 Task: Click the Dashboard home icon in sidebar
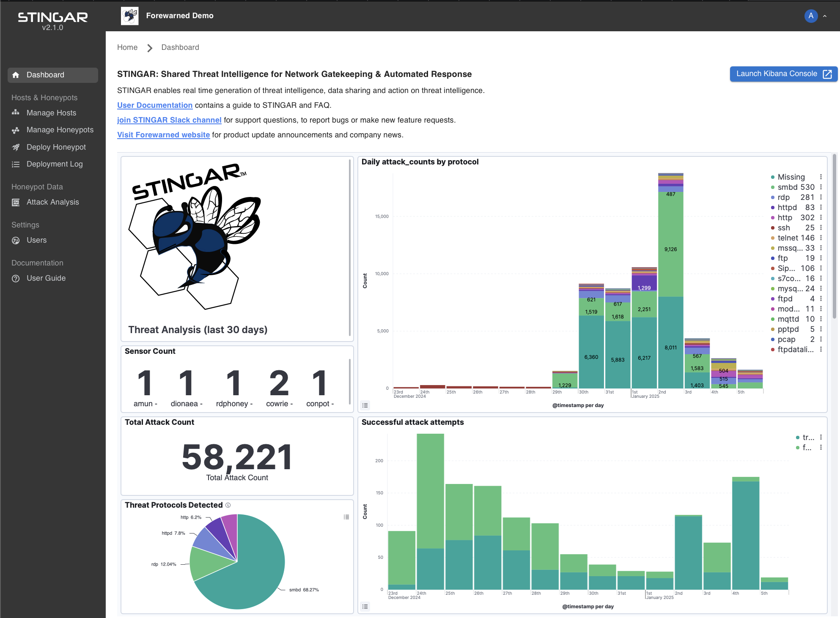point(16,75)
